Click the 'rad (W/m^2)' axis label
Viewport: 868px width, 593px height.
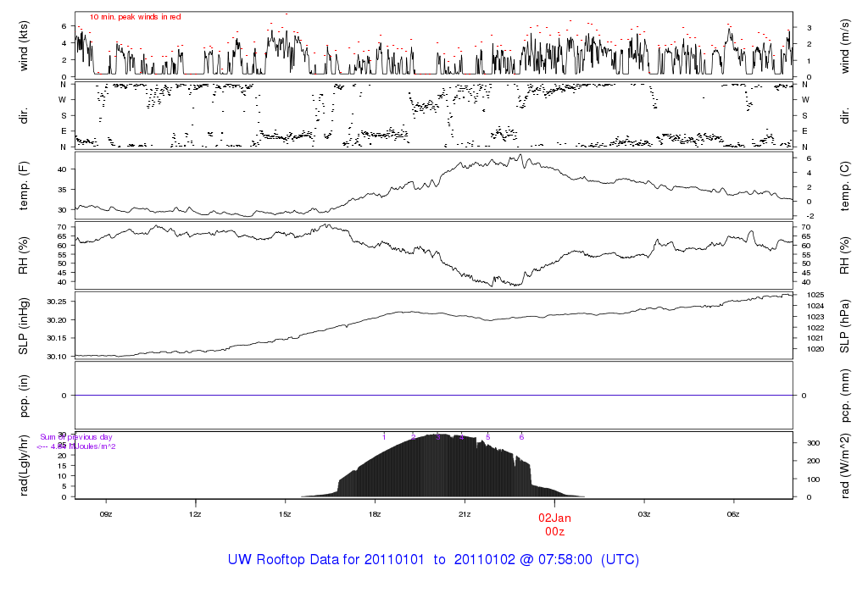pyautogui.click(x=846, y=465)
